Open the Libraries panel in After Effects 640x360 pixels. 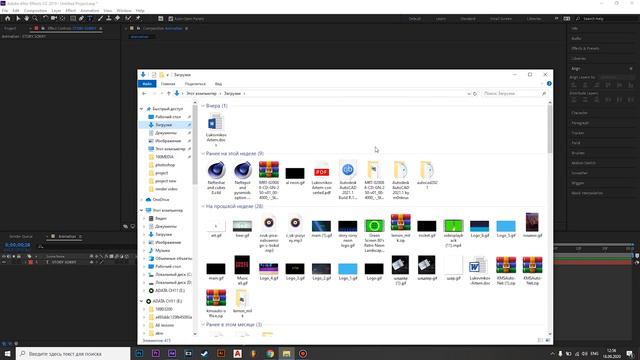(578, 58)
